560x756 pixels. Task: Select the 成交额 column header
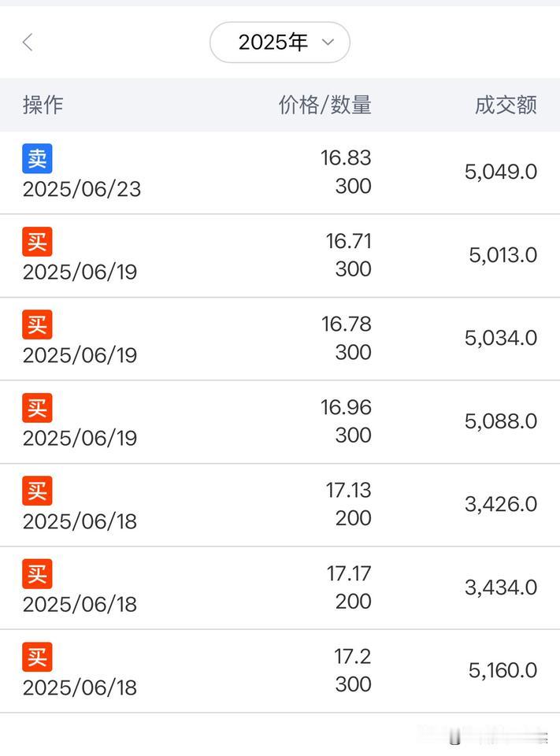[x=506, y=105]
